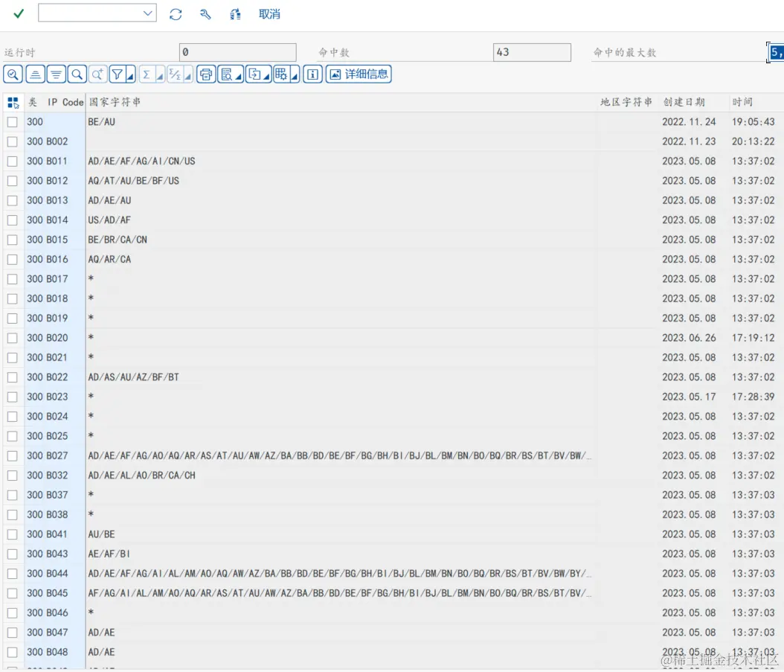Screen dimensions: 784x672
Task: Click the icon left of 取消
Action: click(235, 14)
